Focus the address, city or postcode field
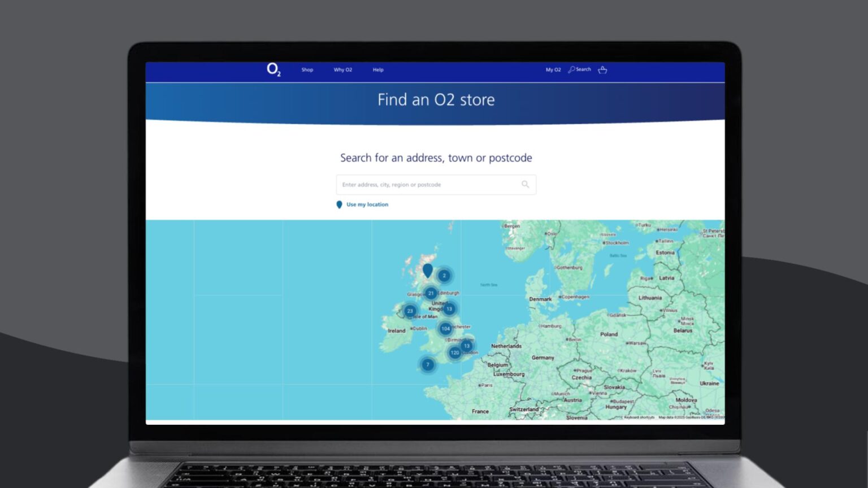 pyautogui.click(x=436, y=185)
